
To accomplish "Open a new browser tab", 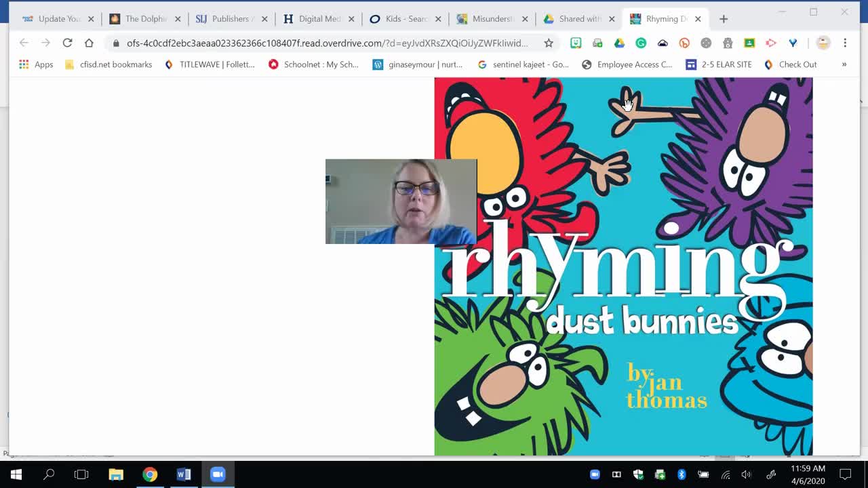I will (x=724, y=19).
